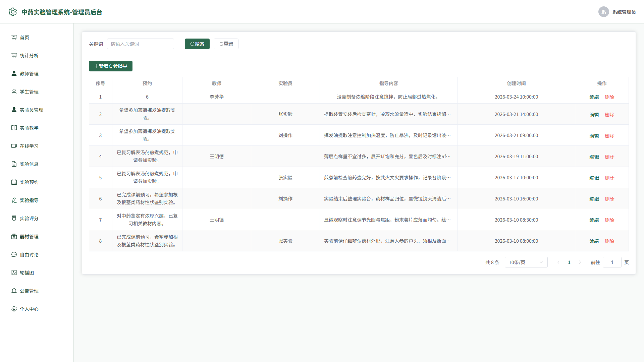The height and width of the screenshot is (362, 644).
Task: Delete row created 2026-03-21 09:00:00
Action: [x=609, y=136]
